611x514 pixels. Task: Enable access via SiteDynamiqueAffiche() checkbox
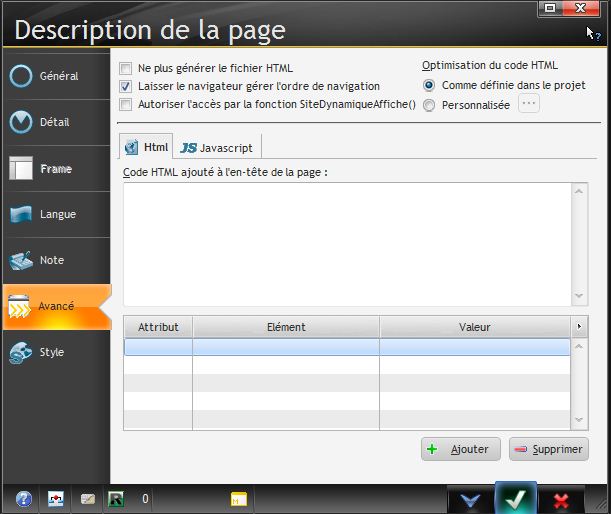pyautogui.click(x=125, y=104)
